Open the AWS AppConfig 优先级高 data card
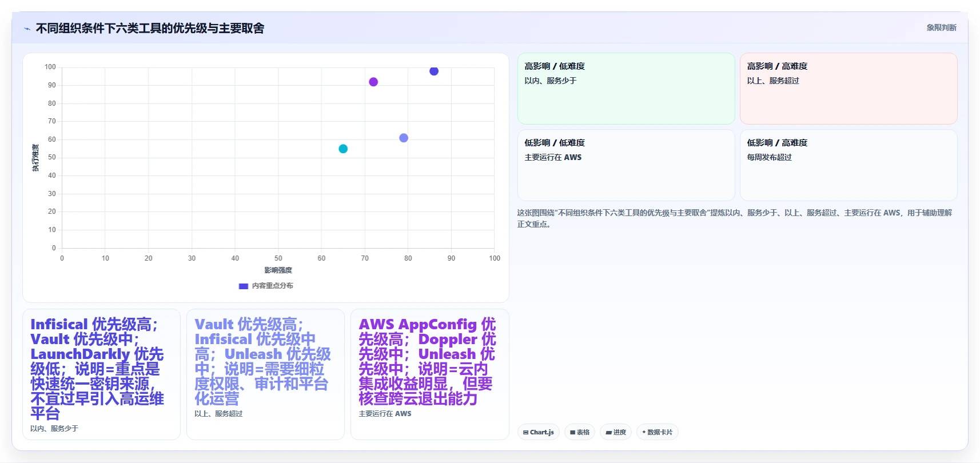This screenshot has width=980, height=463. 429,374
